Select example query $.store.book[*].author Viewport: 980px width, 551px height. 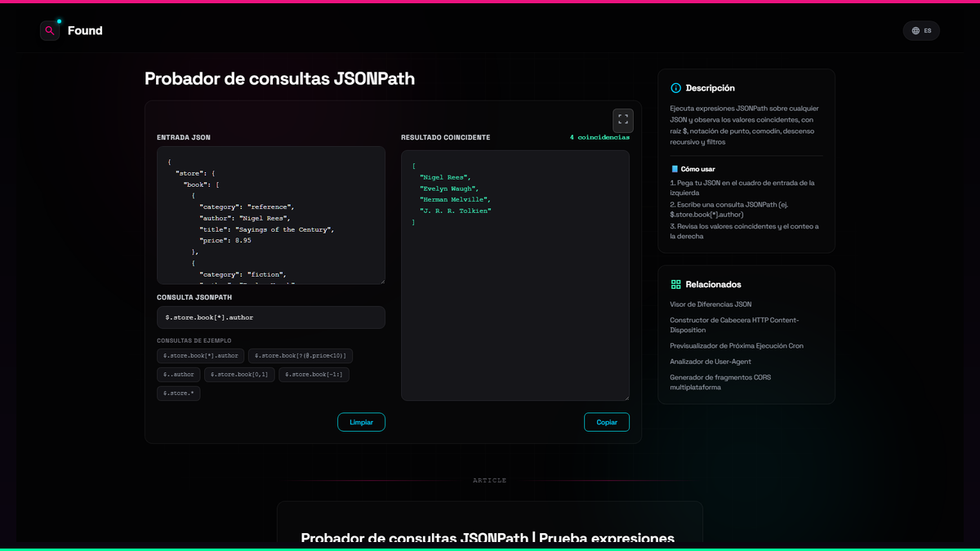coord(201,356)
